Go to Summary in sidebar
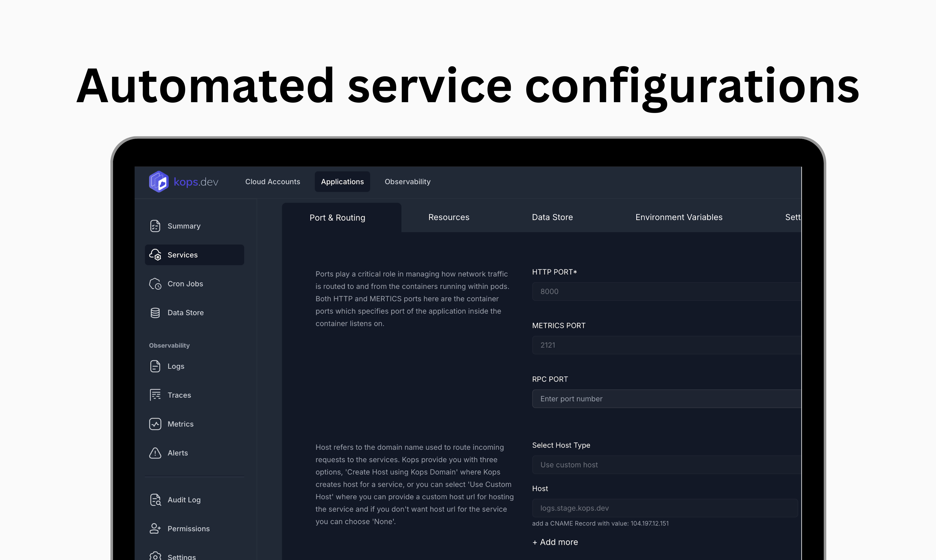Screen dimensions: 936x560 point(194,226)
